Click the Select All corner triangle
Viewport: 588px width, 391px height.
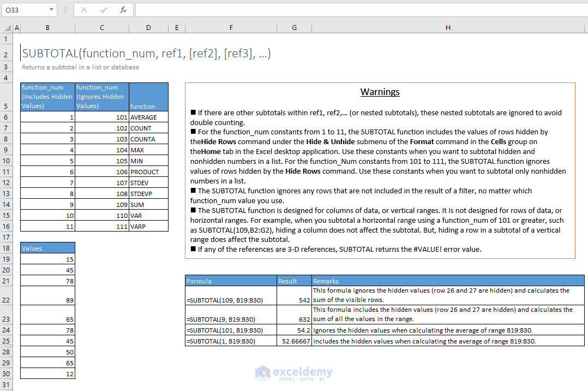click(8, 28)
